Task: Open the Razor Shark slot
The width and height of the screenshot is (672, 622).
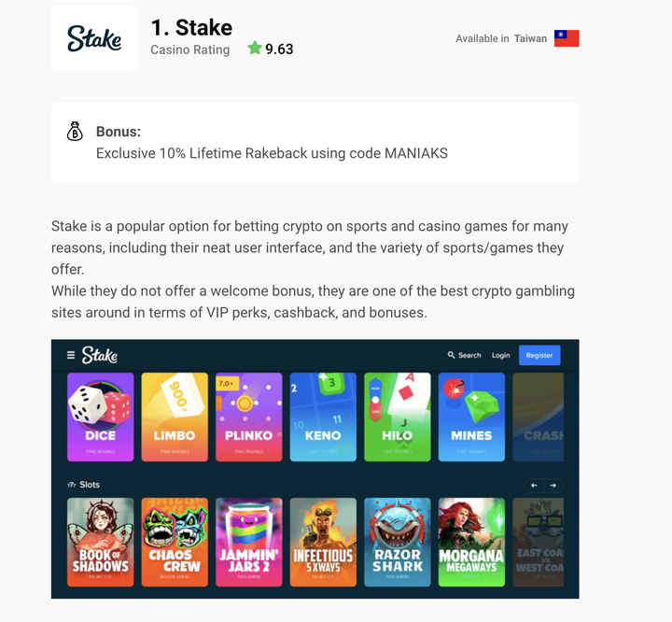Action: click(x=398, y=543)
